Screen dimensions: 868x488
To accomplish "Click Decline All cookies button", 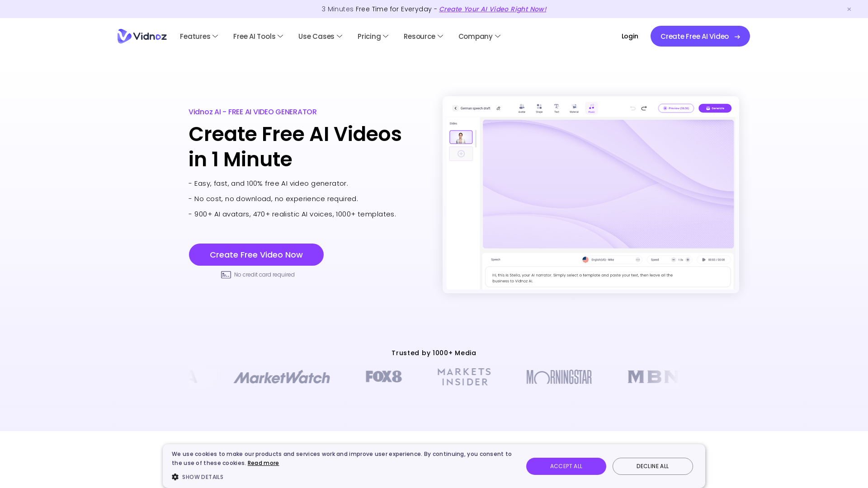I will coord(652,466).
